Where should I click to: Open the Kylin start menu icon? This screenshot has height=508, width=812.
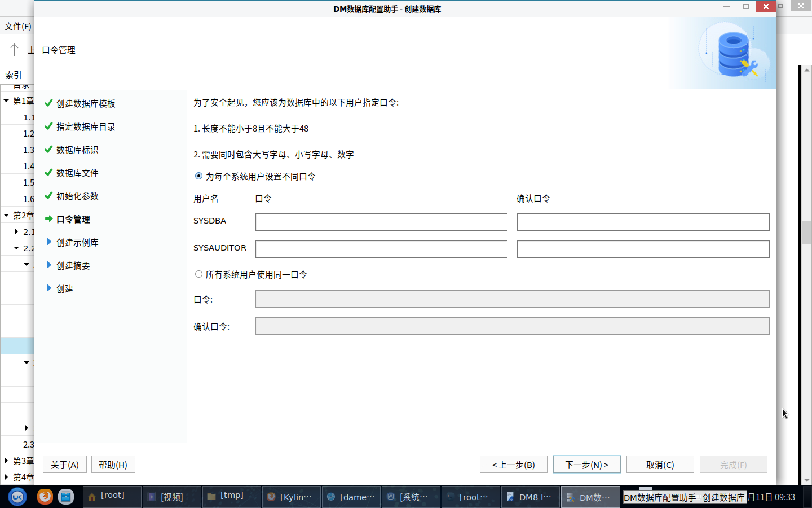17,497
